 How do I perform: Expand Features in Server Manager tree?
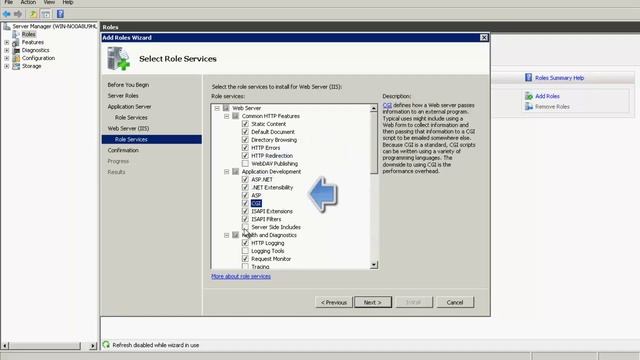pyautogui.click(x=7, y=42)
